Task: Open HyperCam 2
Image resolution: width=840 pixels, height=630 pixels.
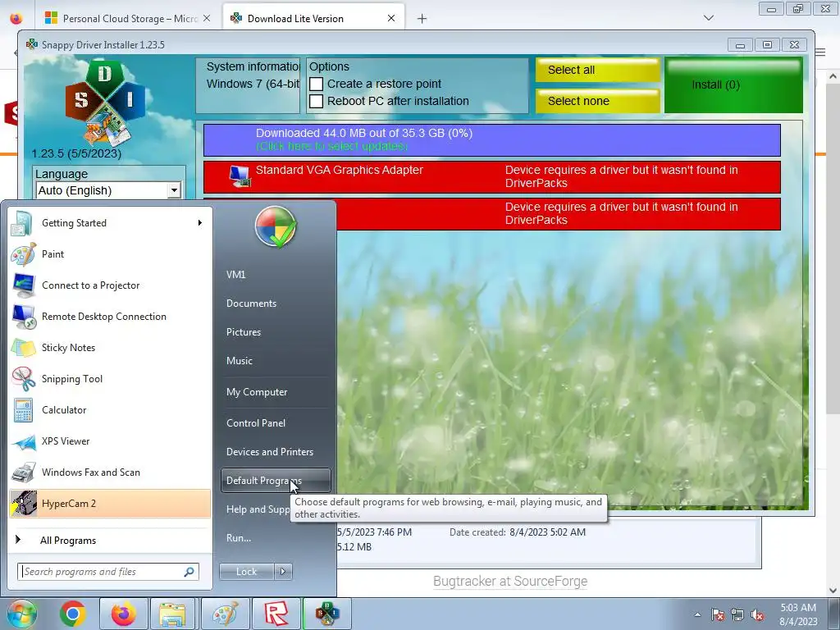Action: tap(110, 504)
